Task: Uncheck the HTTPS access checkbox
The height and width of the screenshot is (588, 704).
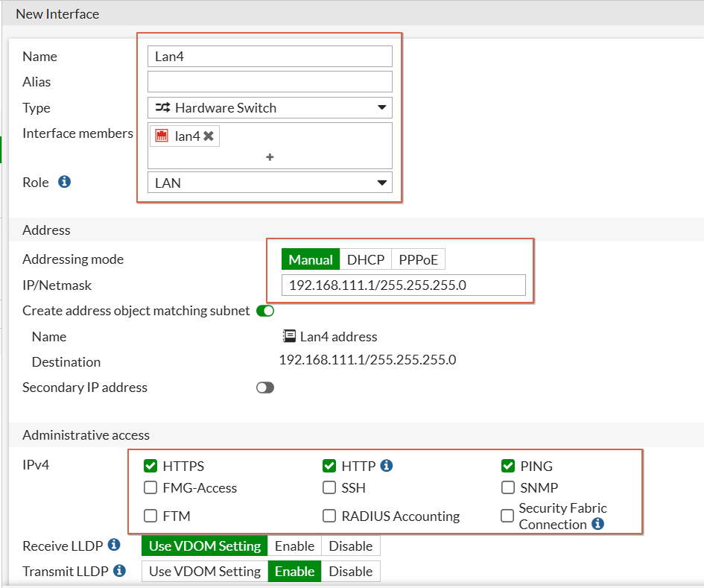Action: click(150, 466)
